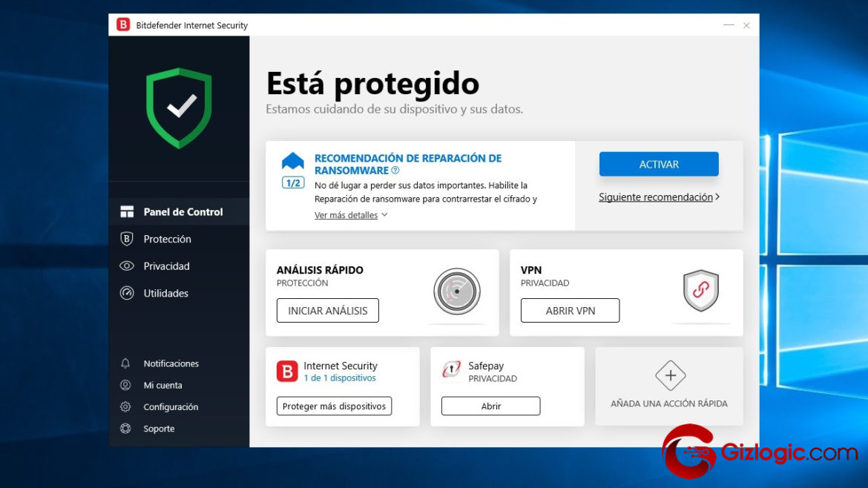The height and width of the screenshot is (488, 868).
Task: Click 'Proteger más dispositivos' button
Action: (334, 406)
